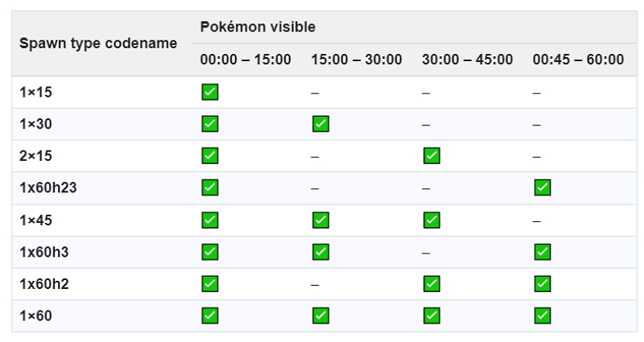Viewport: 644px width, 342px height.
Task: Click the 30:00 – 45:00 column header
Action: click(467, 60)
